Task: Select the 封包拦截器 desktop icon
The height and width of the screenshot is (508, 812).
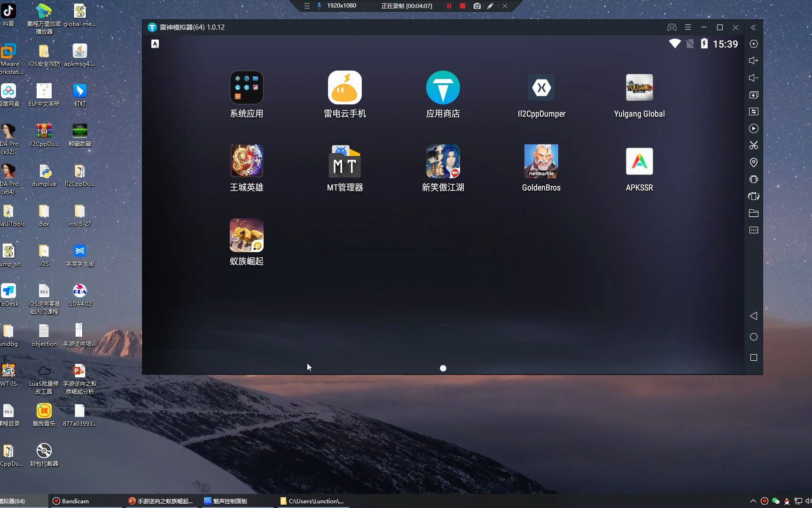Action: click(44, 455)
